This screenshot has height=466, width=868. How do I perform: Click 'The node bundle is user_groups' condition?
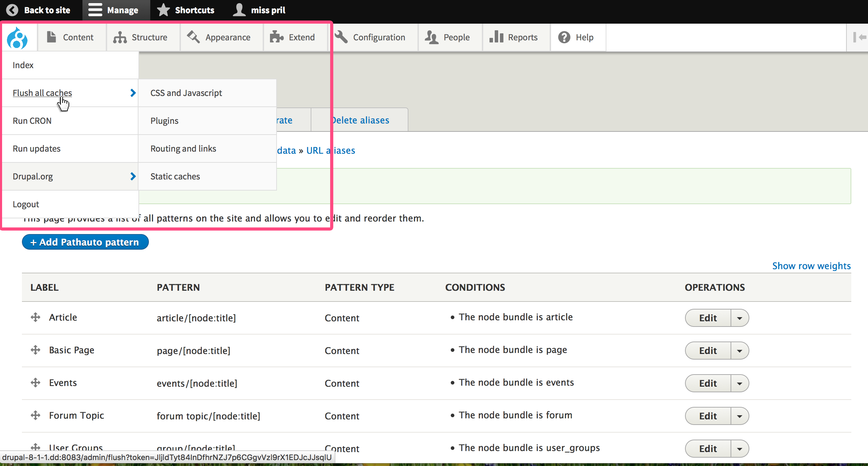click(529, 448)
